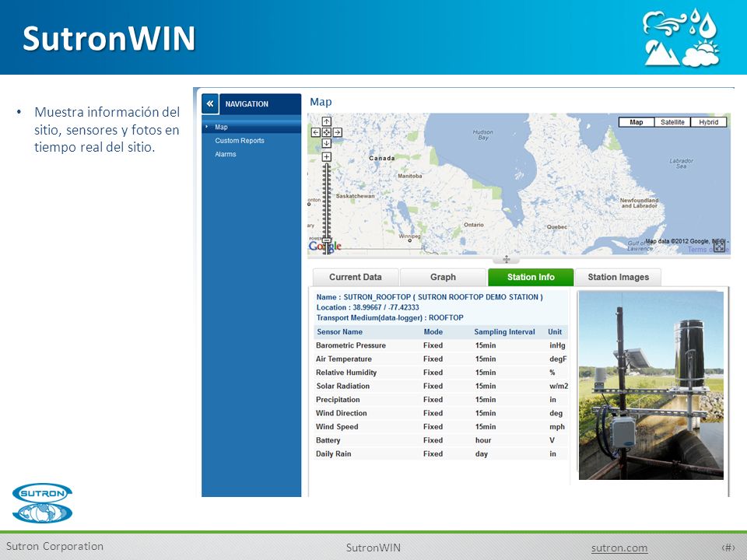Click the map full-screen icon at corner
Screen dimensions: 747x560
[x=719, y=247]
